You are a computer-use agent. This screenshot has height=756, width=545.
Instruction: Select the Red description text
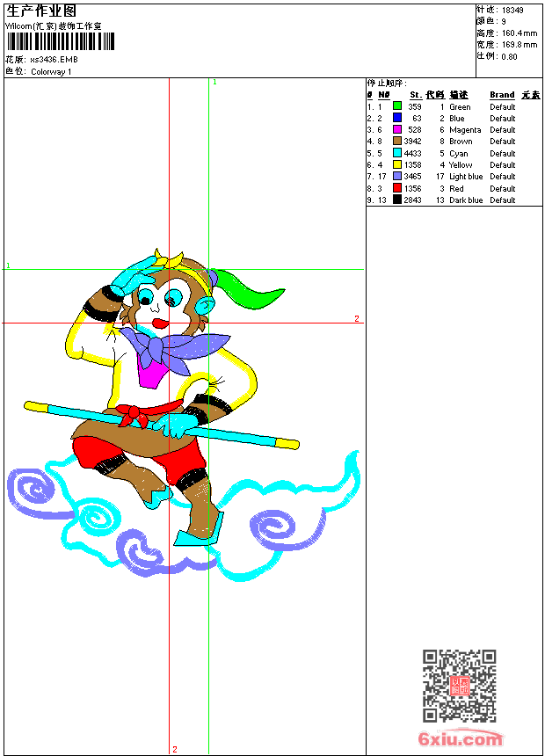(x=456, y=189)
